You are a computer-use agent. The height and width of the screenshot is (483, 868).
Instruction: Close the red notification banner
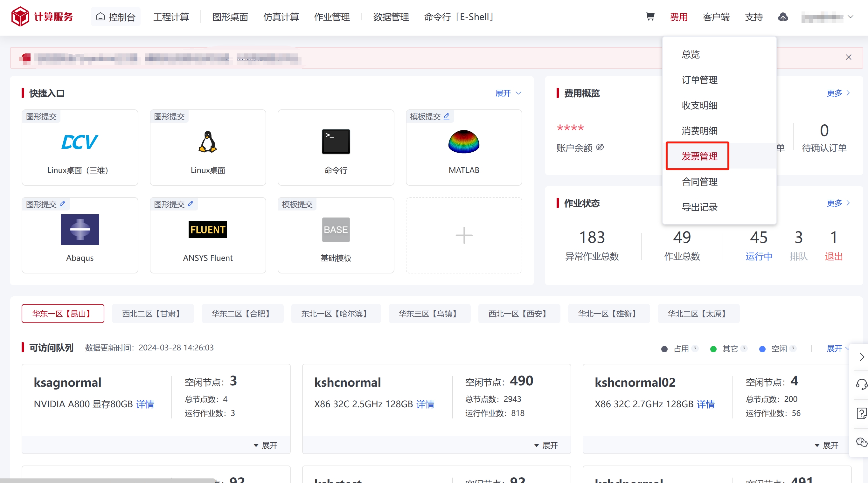(x=849, y=57)
